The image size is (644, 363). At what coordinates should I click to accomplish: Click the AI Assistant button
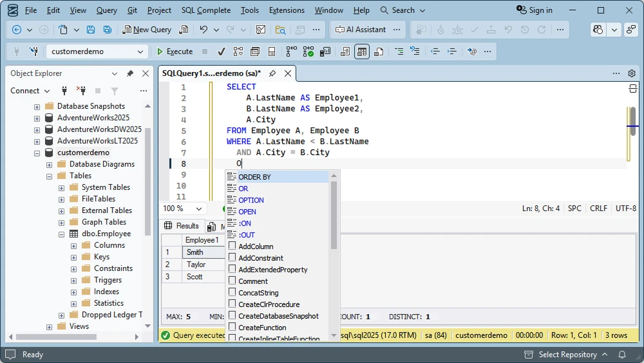click(361, 30)
